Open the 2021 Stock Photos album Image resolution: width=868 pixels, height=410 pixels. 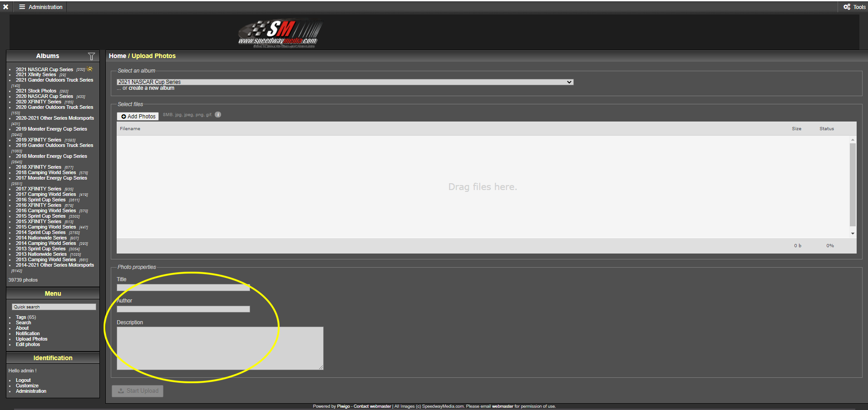[x=36, y=91]
